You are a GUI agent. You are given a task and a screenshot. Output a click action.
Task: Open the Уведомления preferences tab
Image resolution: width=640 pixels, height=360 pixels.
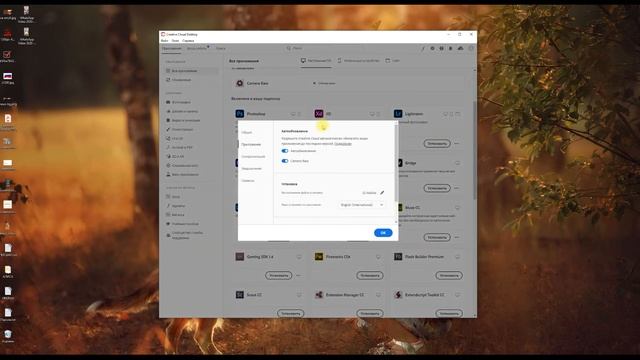click(252, 169)
